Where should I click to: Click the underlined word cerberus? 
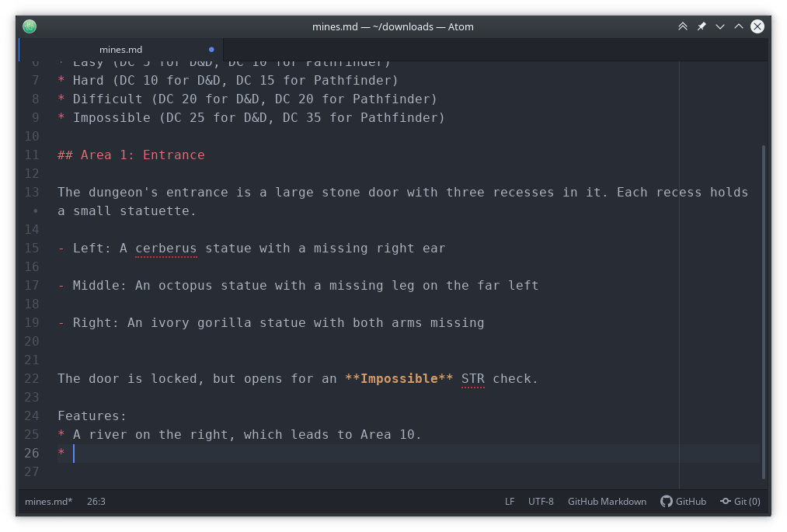(165, 249)
